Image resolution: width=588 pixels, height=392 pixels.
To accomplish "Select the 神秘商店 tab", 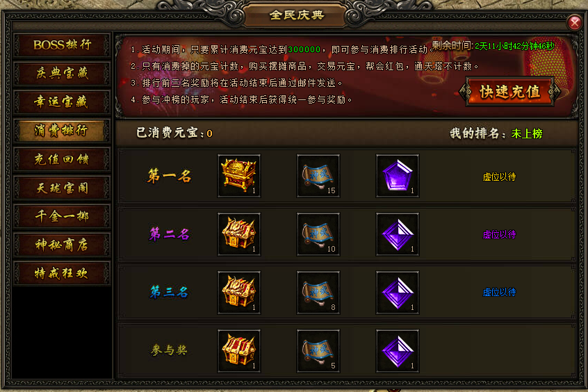I will (x=62, y=245).
